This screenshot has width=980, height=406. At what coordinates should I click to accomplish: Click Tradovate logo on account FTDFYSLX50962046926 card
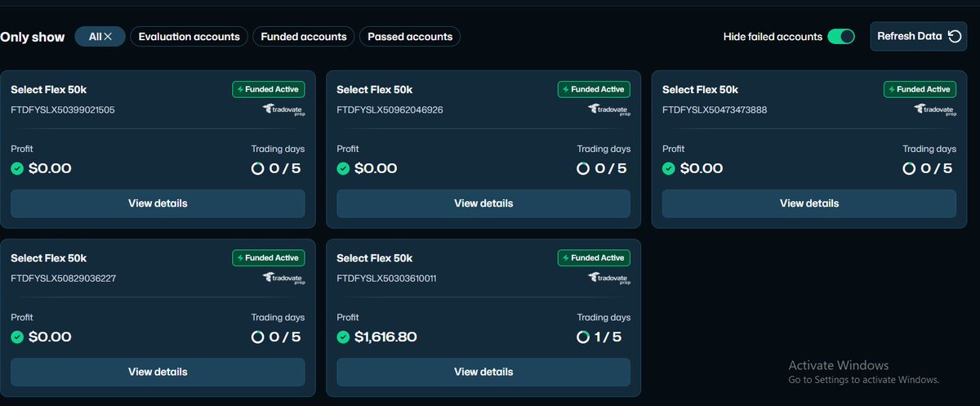click(x=609, y=109)
